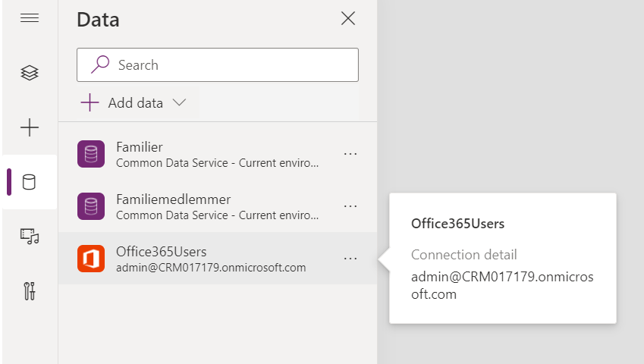The width and height of the screenshot is (644, 364).
Task: Click the Data panel heading
Action: click(x=98, y=19)
